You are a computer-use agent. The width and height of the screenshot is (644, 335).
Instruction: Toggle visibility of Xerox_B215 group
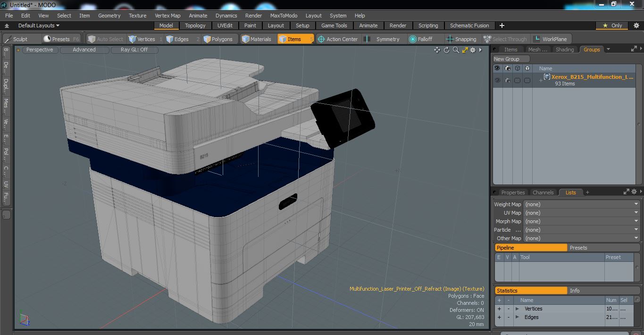pos(497,81)
